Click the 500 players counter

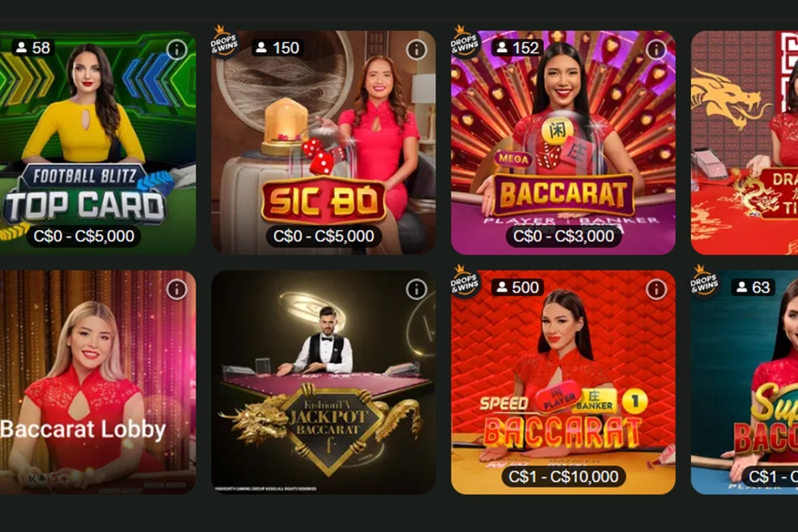(517, 287)
